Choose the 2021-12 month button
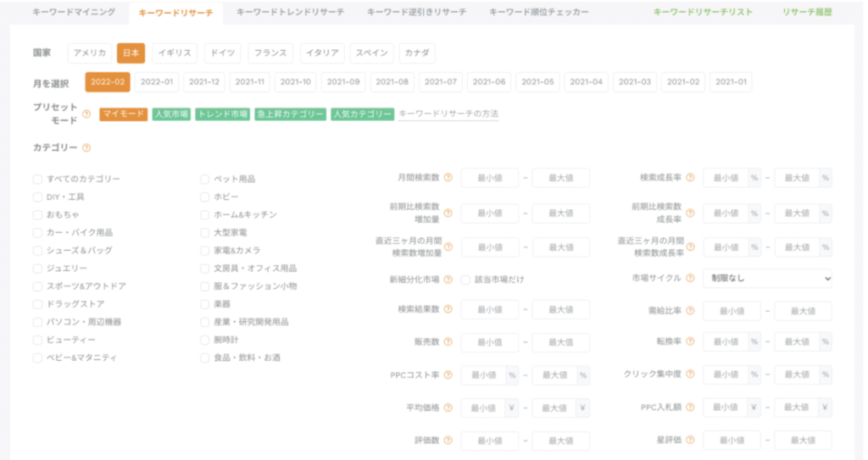The image size is (868, 460). [204, 82]
